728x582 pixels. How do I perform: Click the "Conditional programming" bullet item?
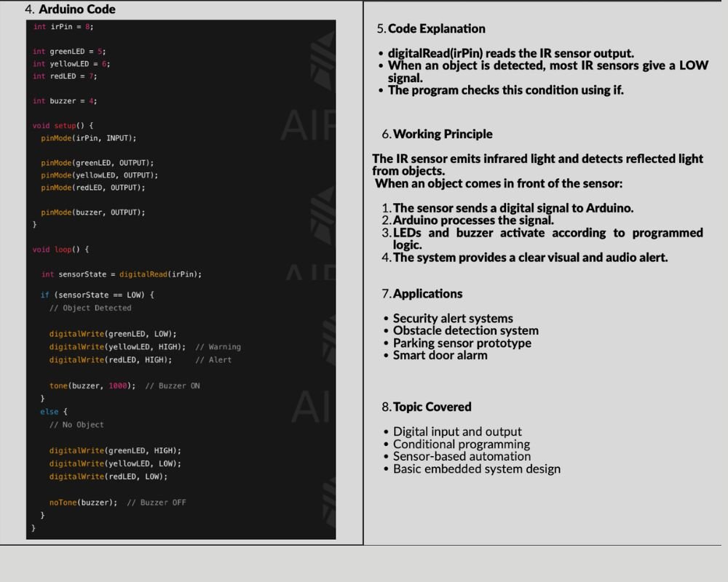pos(461,445)
